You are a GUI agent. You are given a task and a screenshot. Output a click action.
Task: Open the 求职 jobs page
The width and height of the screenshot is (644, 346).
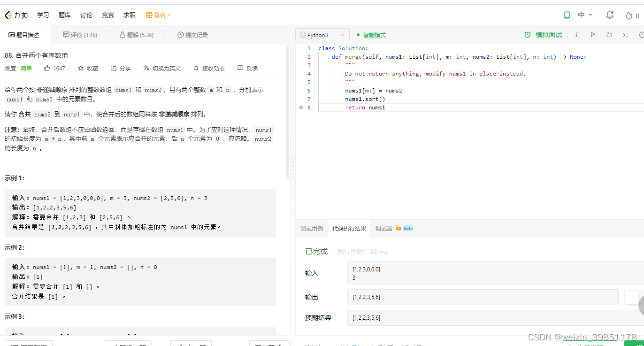[x=130, y=15]
